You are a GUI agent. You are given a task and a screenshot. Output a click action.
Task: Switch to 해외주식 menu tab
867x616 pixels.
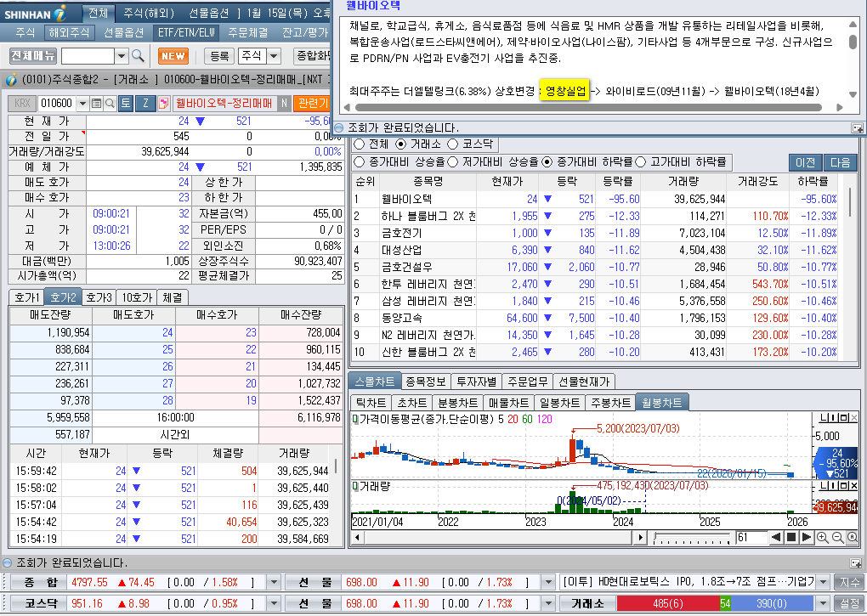69,32
